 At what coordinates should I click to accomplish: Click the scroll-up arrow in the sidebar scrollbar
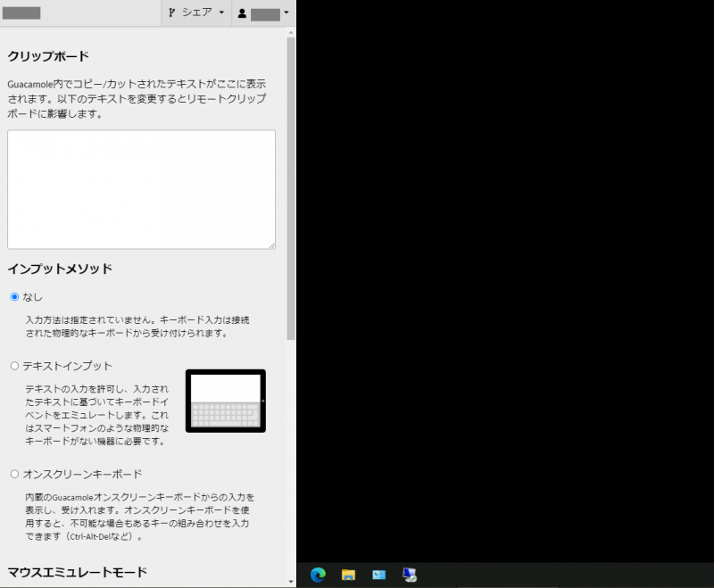[x=291, y=33]
